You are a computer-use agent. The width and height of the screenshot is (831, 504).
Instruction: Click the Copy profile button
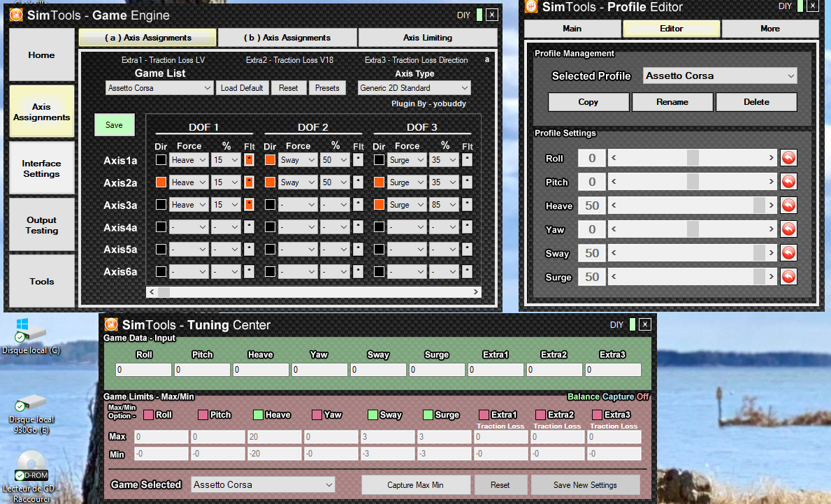tap(588, 102)
